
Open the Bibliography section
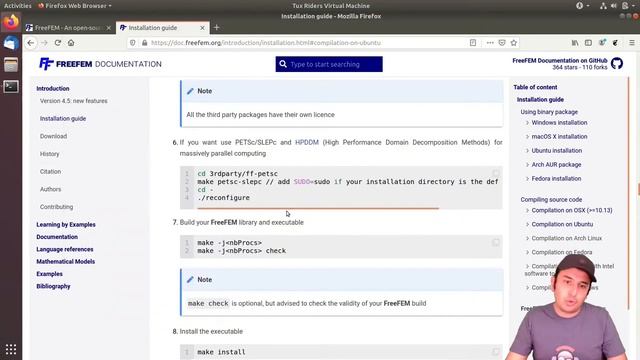[53, 286]
